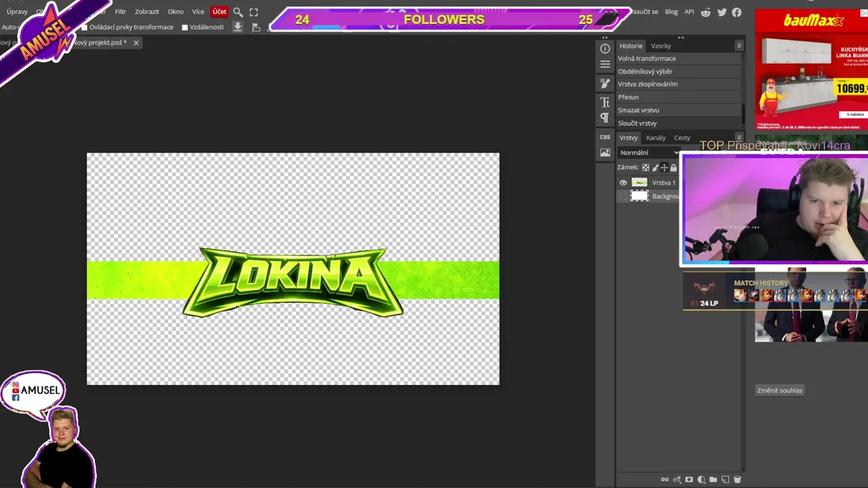Collapse the right panel column arrows
The width and height of the screenshot is (868, 488).
[681, 37]
